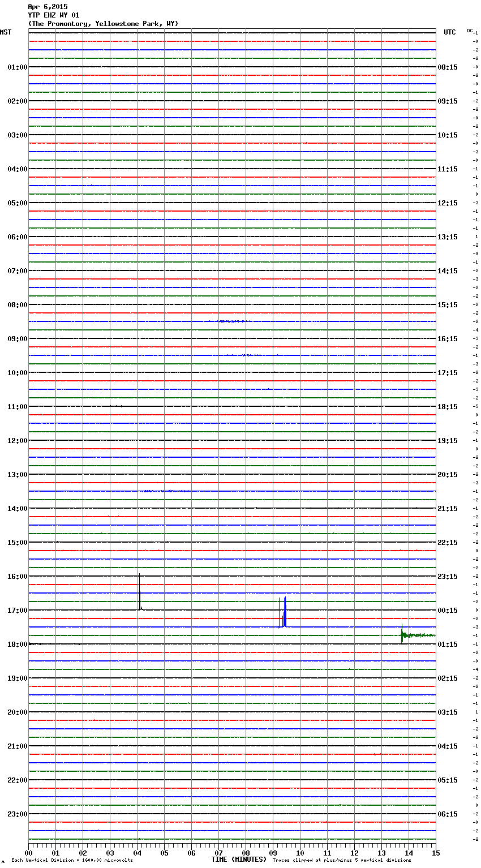Click the tall blue spike near minute 9
481x868 pixels.
pos(283,612)
